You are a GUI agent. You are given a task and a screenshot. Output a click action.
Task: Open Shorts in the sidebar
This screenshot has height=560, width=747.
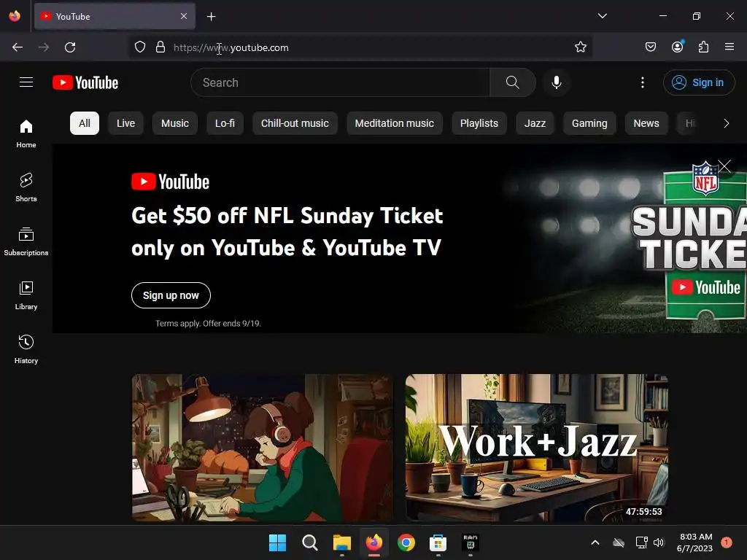click(x=26, y=187)
